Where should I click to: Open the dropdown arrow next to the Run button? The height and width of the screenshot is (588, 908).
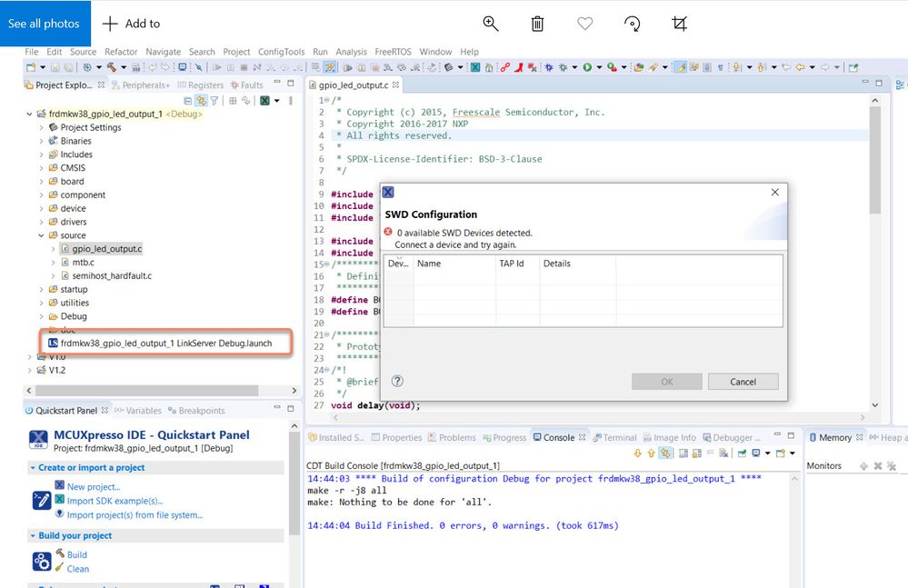click(599, 67)
